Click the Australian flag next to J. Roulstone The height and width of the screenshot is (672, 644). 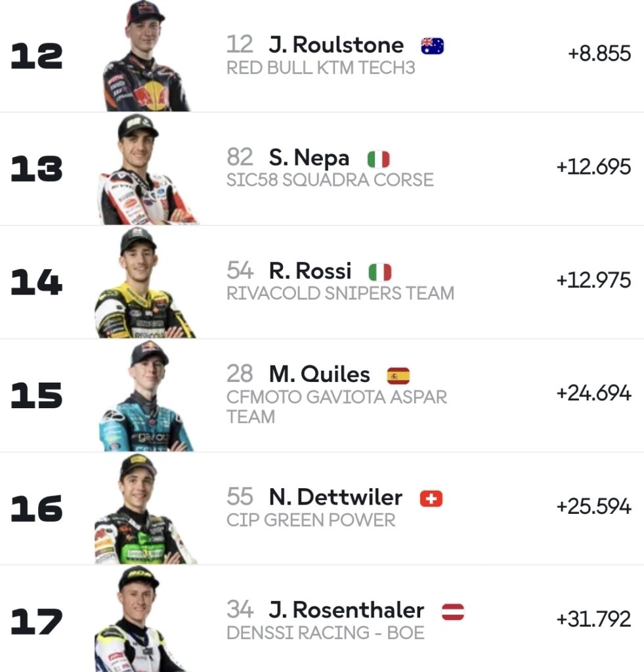(432, 46)
